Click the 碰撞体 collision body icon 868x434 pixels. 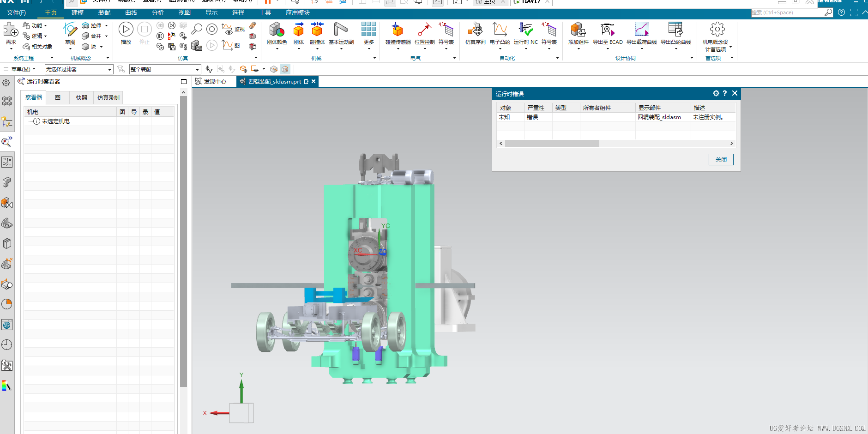point(317,30)
